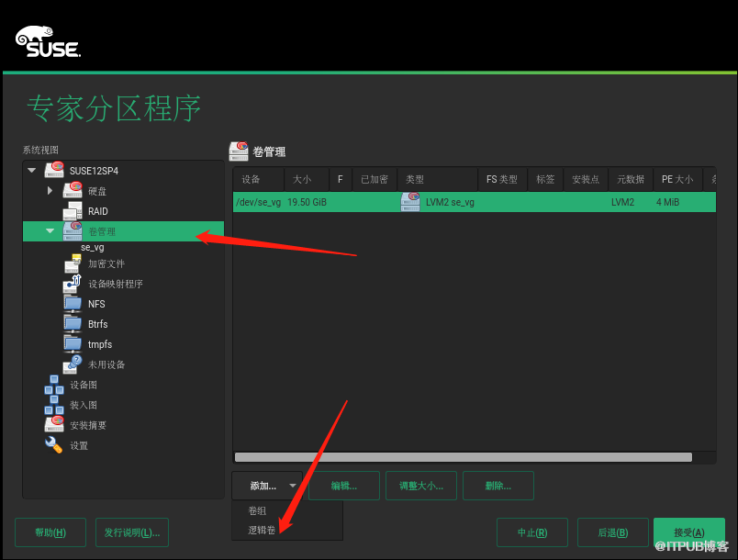Click the 设备图 device graph icon
Viewport: 738px width, 560px height.
54,385
